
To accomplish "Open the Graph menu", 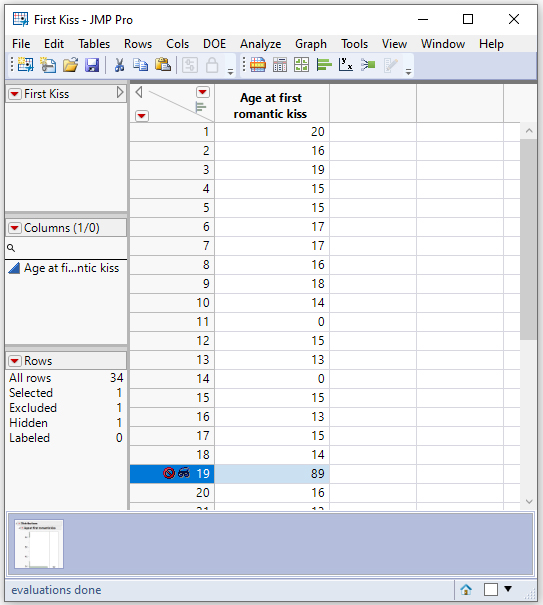I will point(311,44).
